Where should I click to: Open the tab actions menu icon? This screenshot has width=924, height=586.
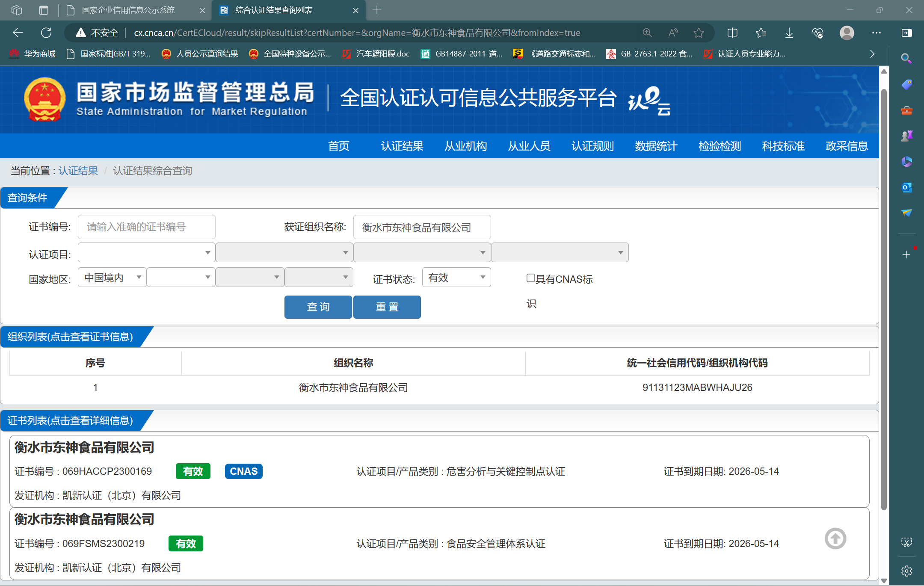44,10
